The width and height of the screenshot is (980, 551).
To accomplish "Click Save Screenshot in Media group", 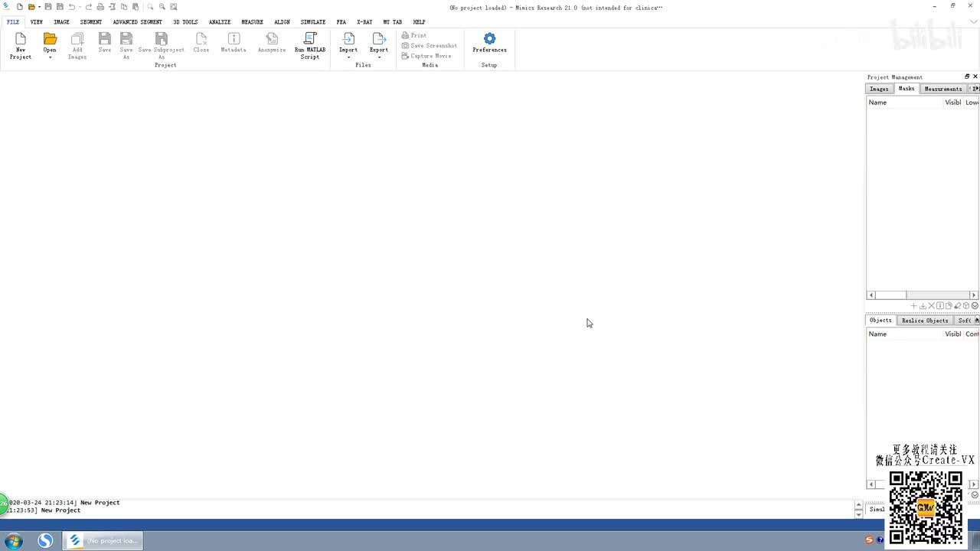I will click(430, 45).
